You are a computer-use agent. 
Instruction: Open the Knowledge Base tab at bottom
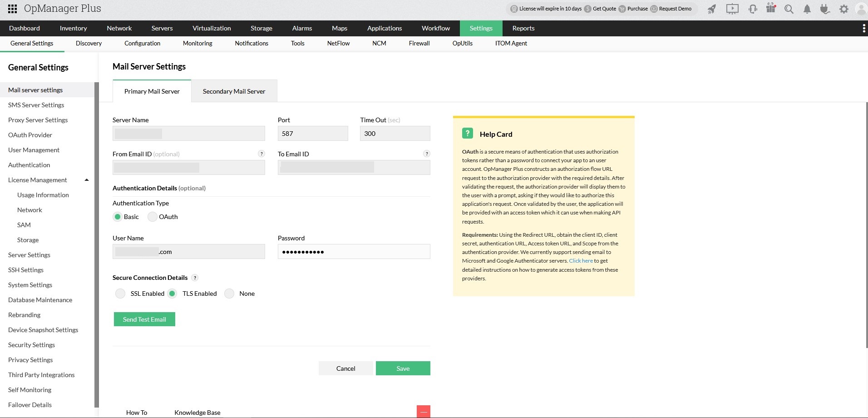(x=197, y=413)
